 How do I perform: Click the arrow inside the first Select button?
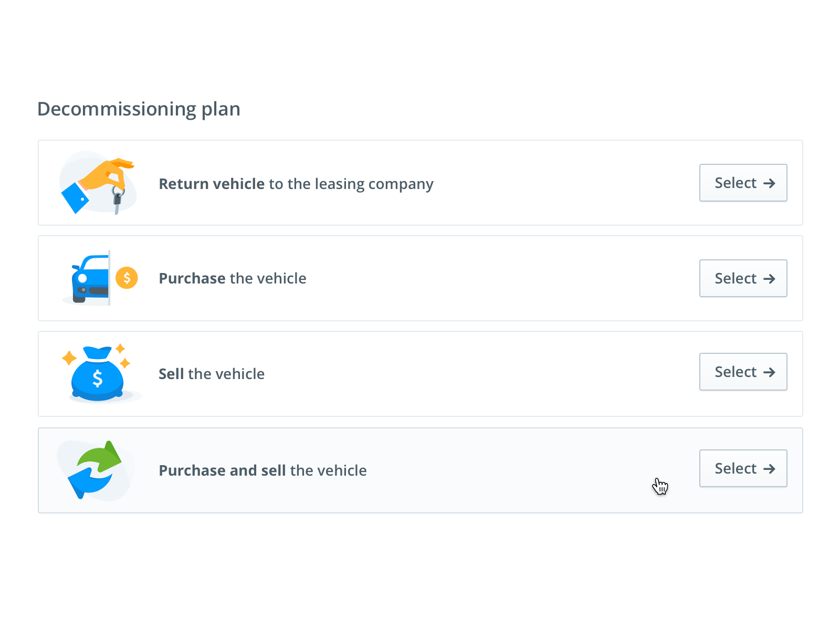[770, 183]
